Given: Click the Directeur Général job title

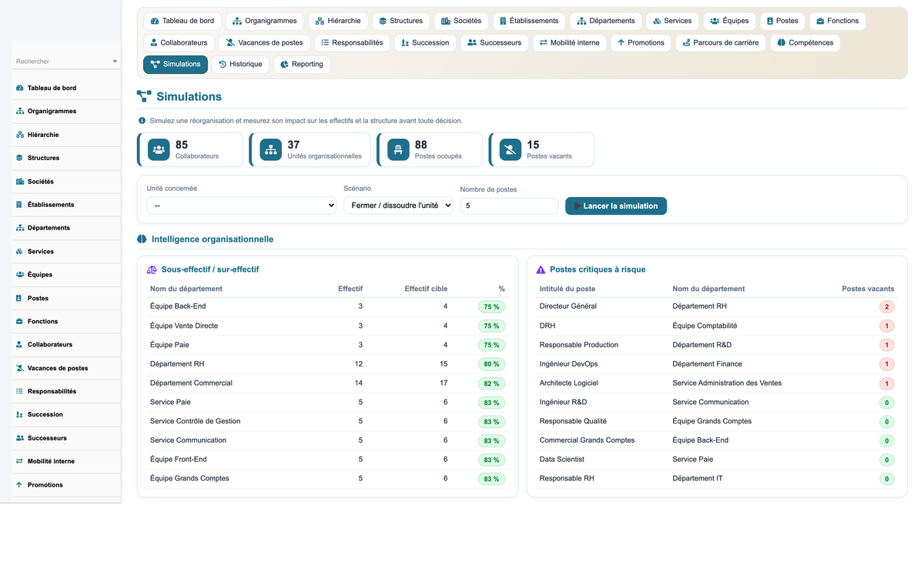Looking at the screenshot, I should click(x=568, y=306).
